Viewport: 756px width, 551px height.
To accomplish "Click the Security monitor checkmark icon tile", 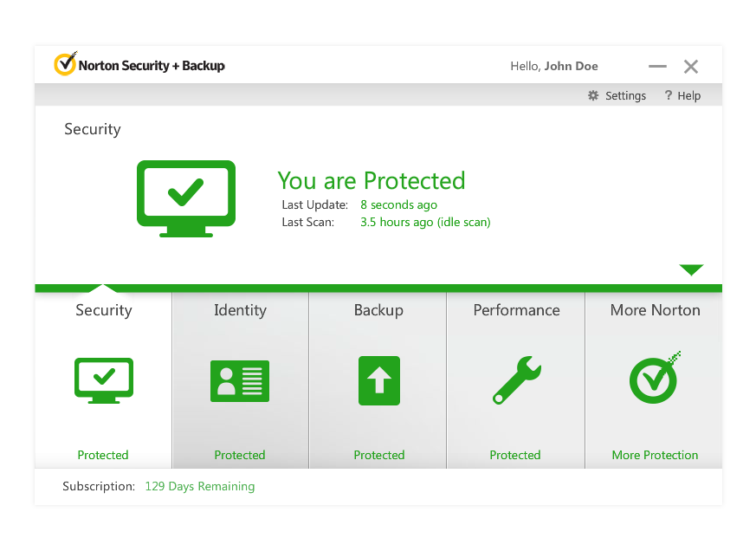I will click(104, 380).
